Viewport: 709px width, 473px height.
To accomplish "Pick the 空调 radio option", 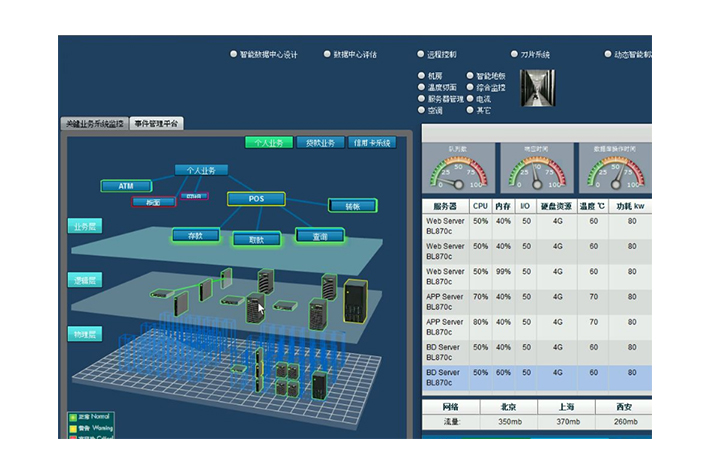I will tap(421, 109).
